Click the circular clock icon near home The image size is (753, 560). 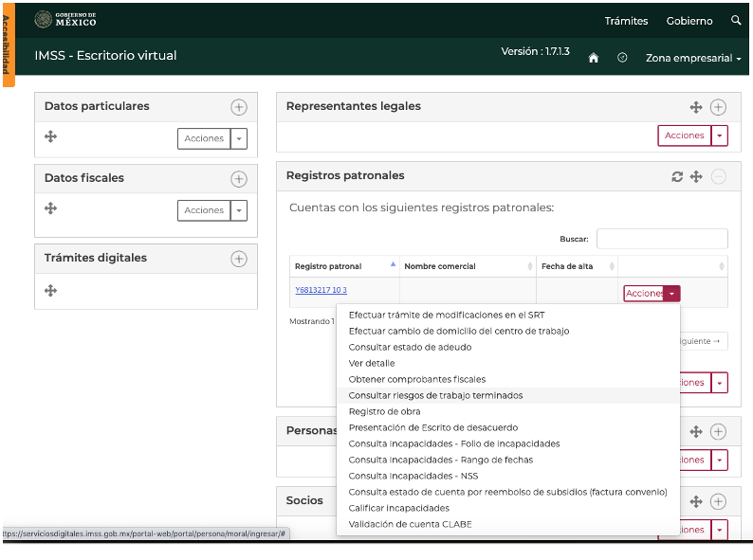[x=622, y=58]
